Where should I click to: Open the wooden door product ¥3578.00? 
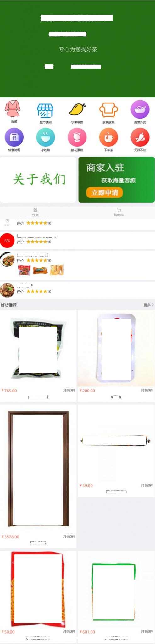38,476
